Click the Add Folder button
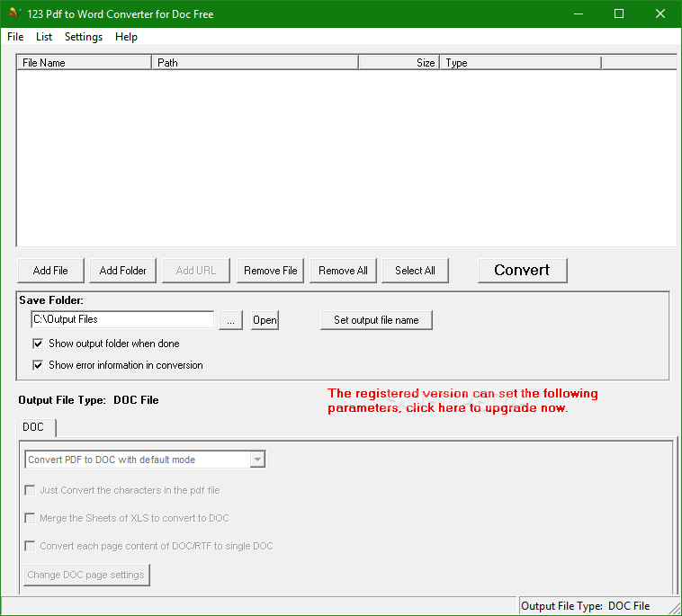This screenshot has height=616, width=682. pos(122,271)
